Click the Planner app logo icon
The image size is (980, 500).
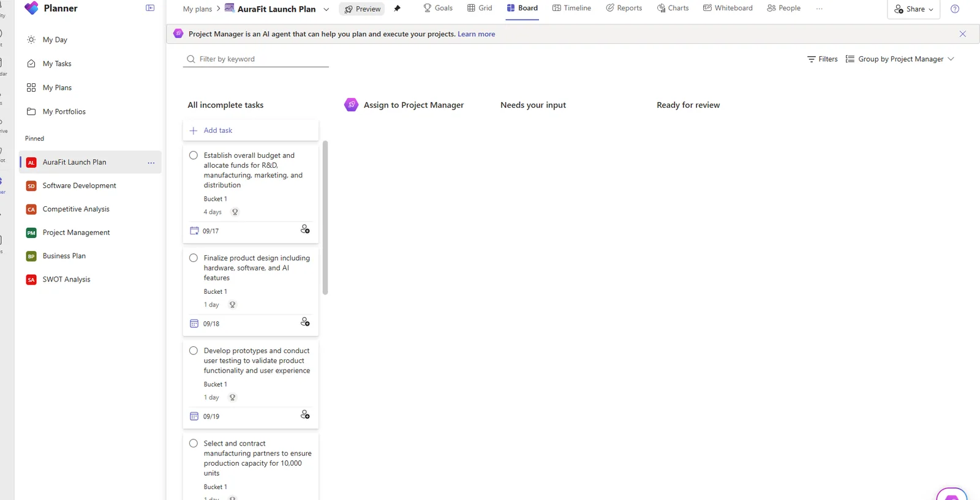pyautogui.click(x=31, y=8)
